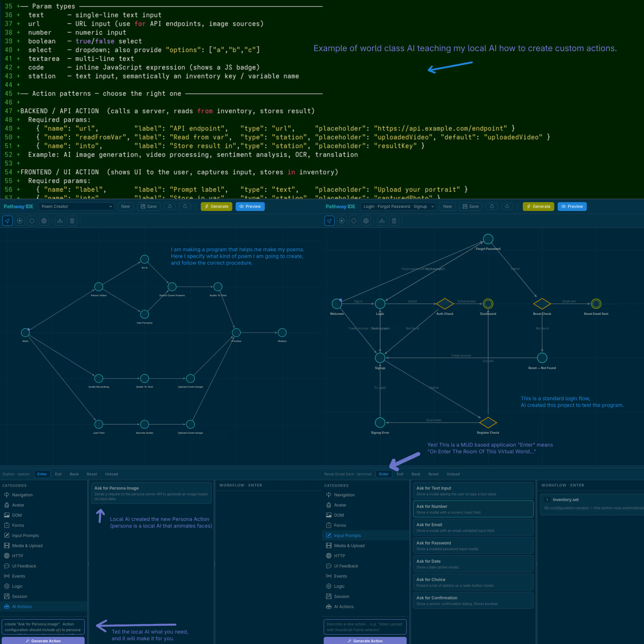
Task: Click the redo button in the Login project header
Action: 507,207
